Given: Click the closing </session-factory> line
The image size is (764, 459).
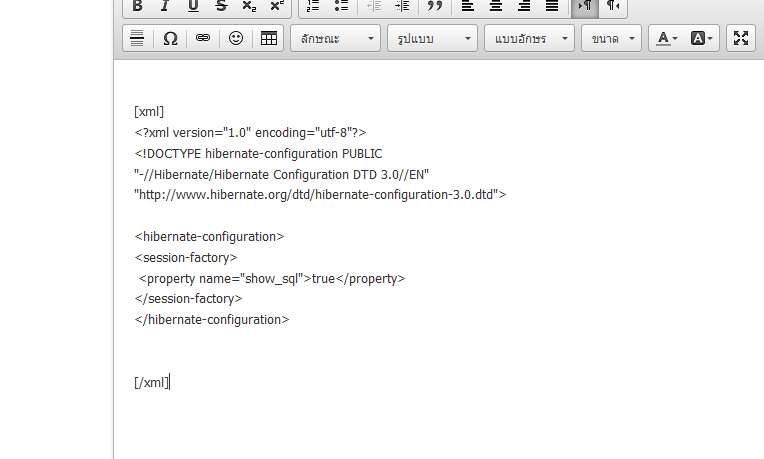Looking at the screenshot, I should pos(188,299).
